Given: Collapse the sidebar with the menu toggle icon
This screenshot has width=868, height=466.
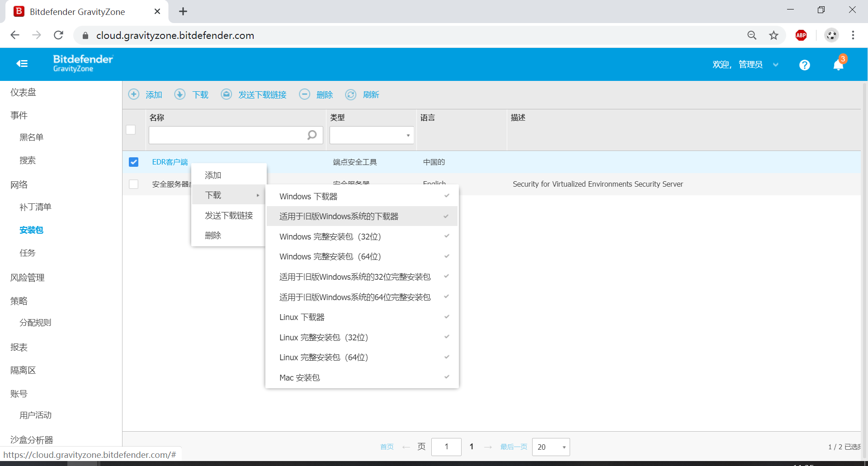Looking at the screenshot, I should [x=22, y=64].
